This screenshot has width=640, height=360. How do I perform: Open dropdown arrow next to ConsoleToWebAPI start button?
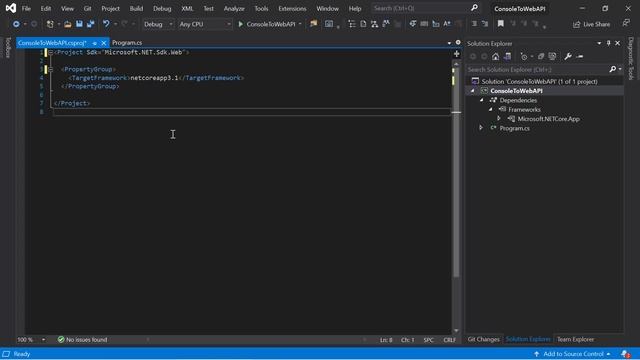click(x=300, y=24)
